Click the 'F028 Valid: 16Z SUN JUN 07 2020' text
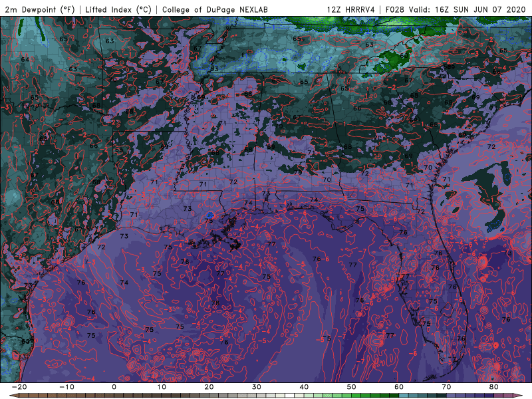 coord(456,9)
